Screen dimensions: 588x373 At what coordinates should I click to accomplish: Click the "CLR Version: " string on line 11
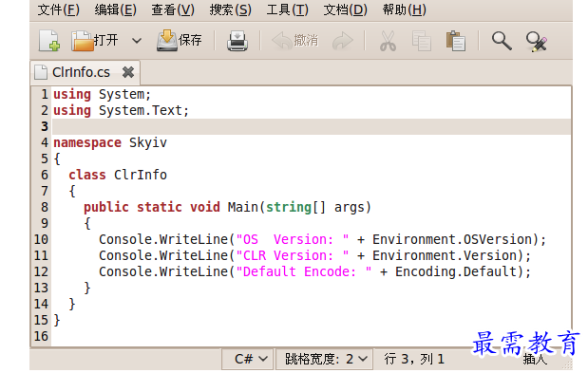[x=293, y=255]
